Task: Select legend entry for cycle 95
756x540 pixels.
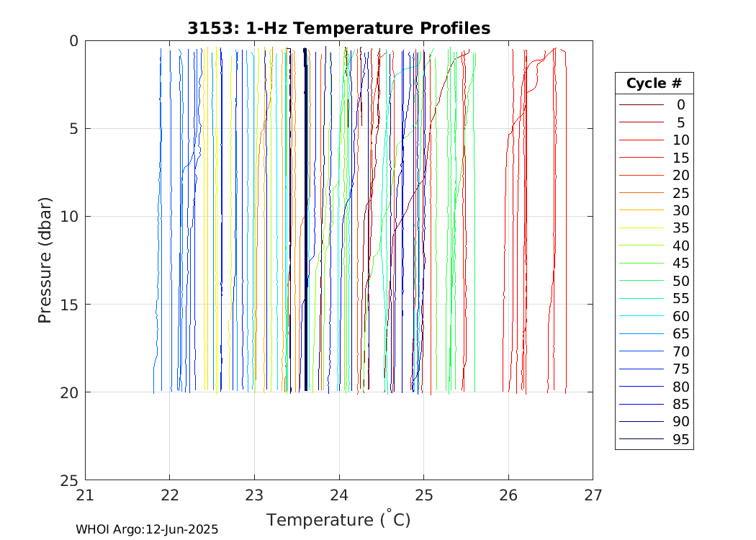Action: 654,438
